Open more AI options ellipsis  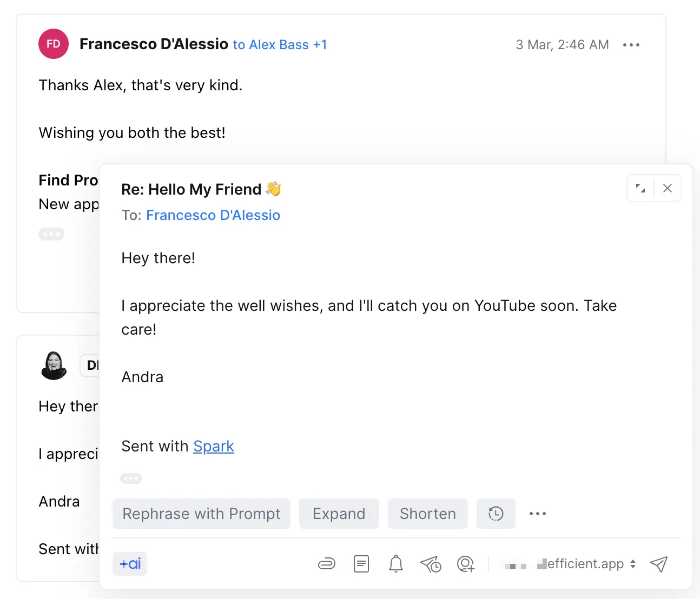[x=538, y=514]
